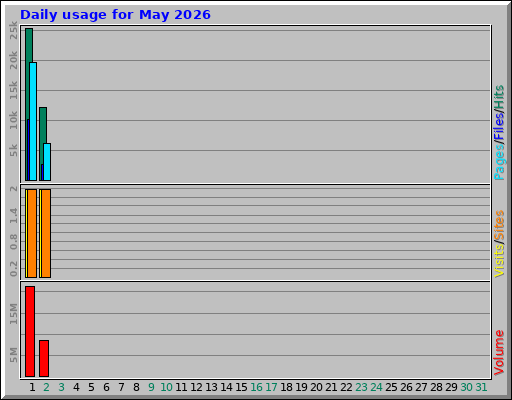Click day '3' on the x-axis
512x400 pixels.
coord(61,387)
